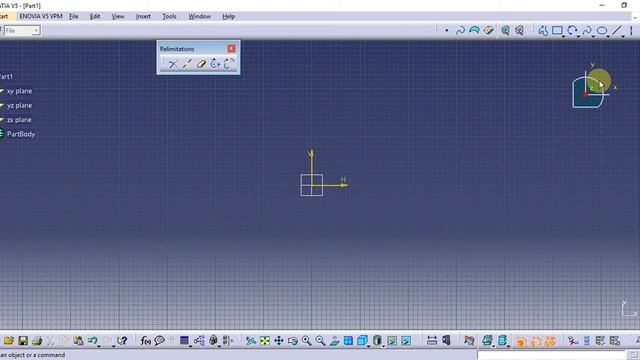Select yz plane in the tree

(19, 105)
